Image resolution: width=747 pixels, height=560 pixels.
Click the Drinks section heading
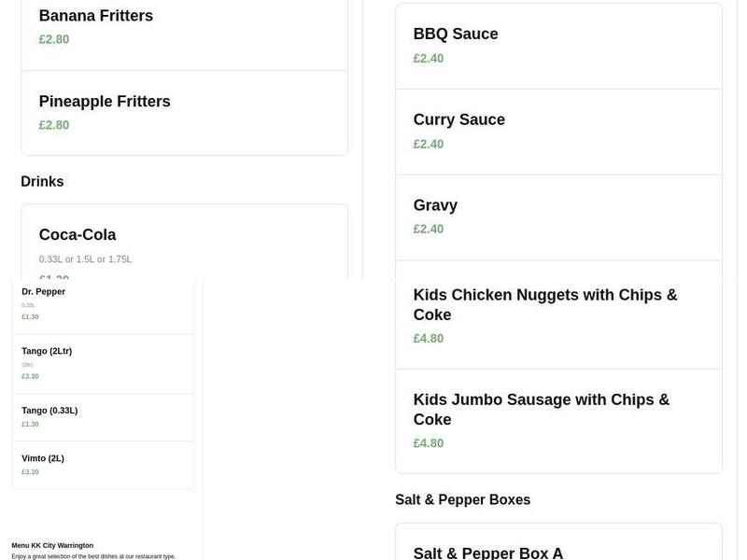42,180
